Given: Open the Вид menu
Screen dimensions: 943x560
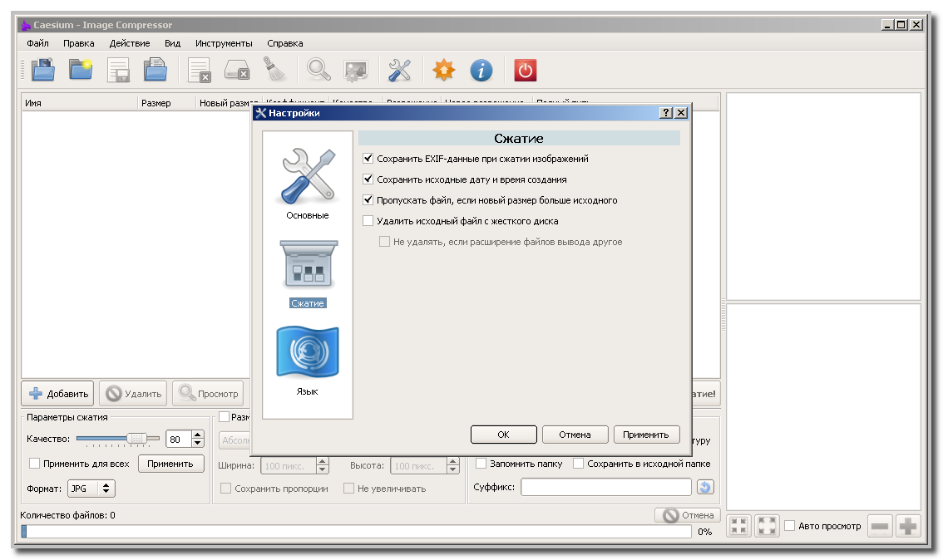Looking at the screenshot, I should click(173, 43).
